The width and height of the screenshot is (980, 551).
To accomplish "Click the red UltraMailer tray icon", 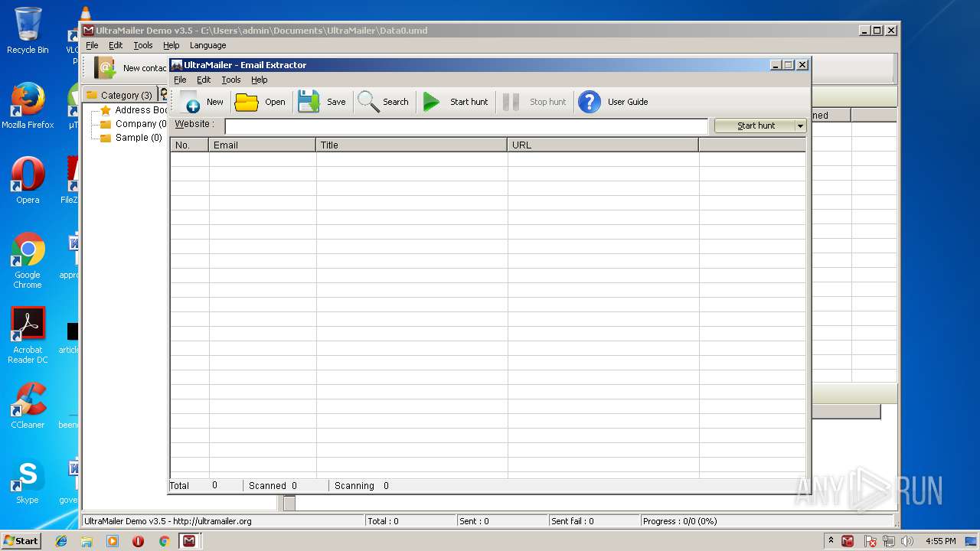I will pyautogui.click(x=848, y=541).
